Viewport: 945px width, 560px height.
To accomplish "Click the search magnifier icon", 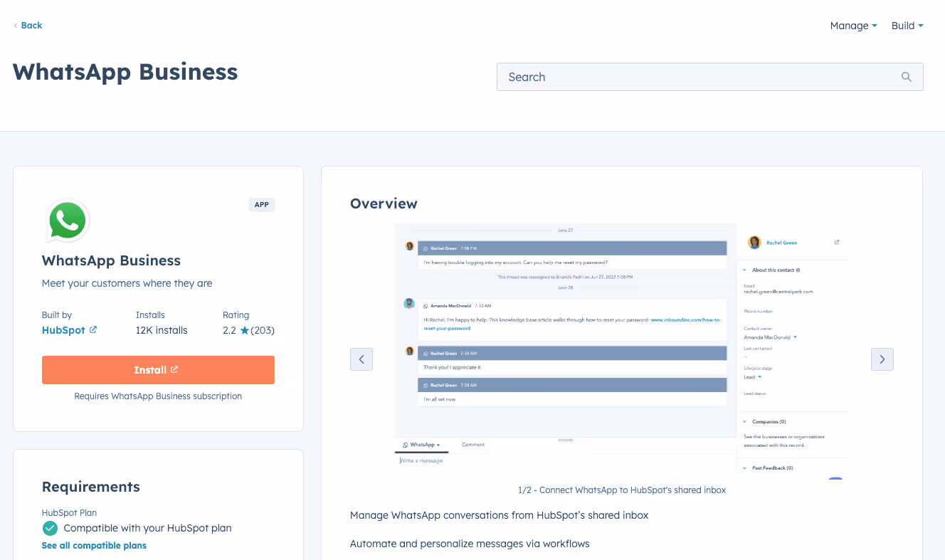I will click(907, 77).
